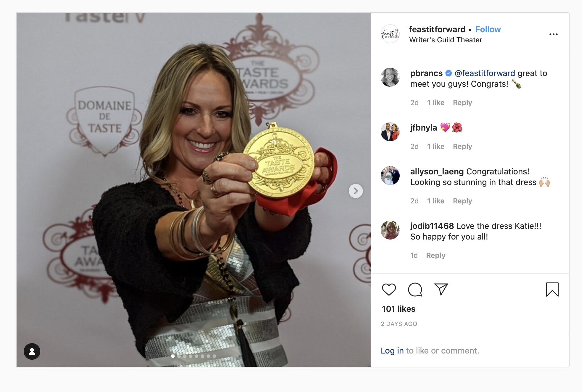Open the @feastitforward mention link
The width and height of the screenshot is (582, 392).
pyautogui.click(x=485, y=73)
